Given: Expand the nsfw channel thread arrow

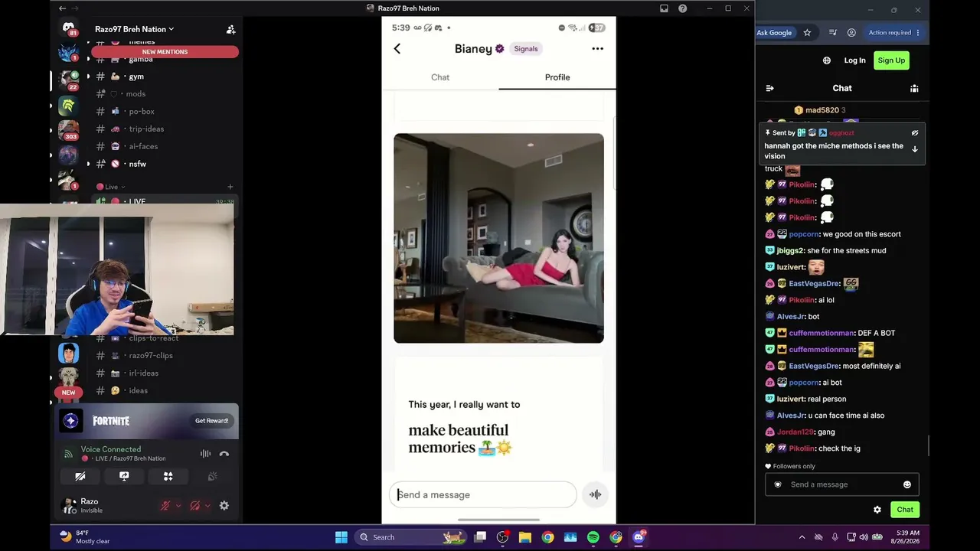Looking at the screenshot, I should tap(88, 164).
